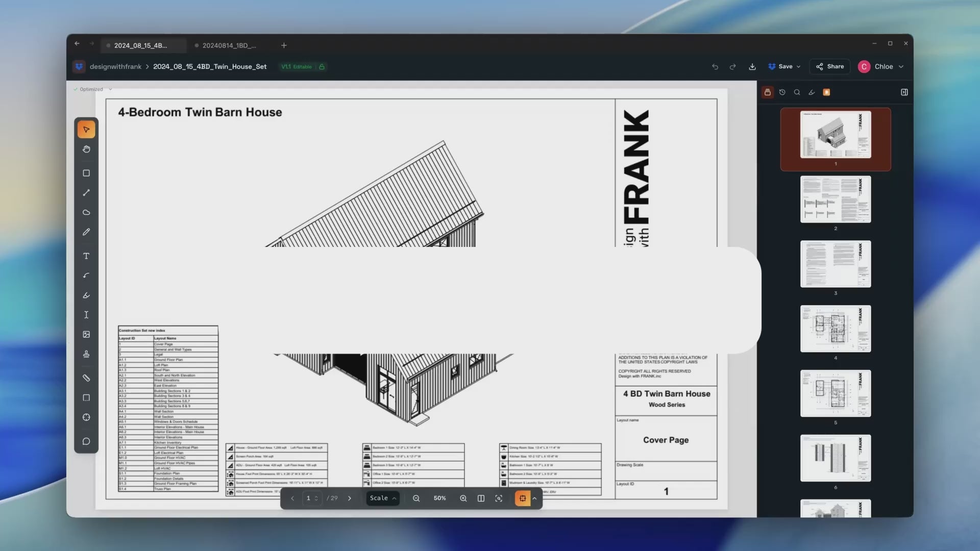Select the cloud markup tool
This screenshot has height=551, width=980.
pyautogui.click(x=86, y=212)
